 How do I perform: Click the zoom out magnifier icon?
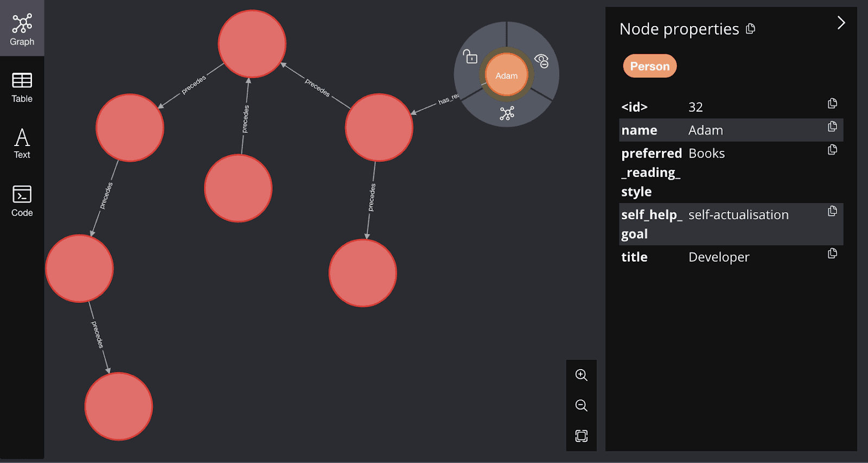pos(581,405)
